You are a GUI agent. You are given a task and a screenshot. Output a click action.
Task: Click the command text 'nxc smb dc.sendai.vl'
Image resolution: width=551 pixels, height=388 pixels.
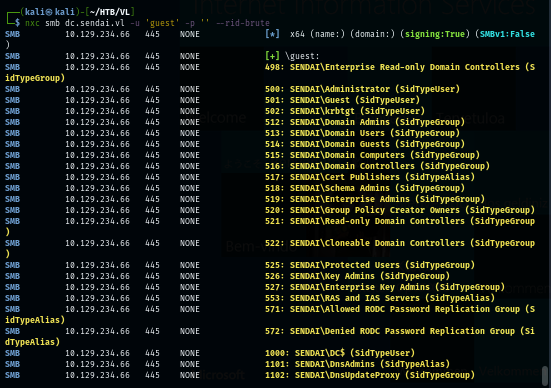(74, 23)
